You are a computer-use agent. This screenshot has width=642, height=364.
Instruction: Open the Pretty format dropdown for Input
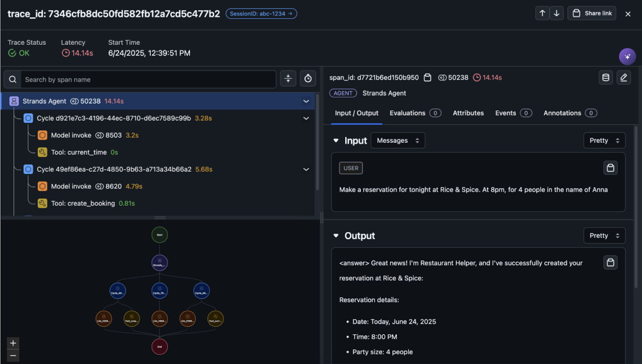coord(604,140)
